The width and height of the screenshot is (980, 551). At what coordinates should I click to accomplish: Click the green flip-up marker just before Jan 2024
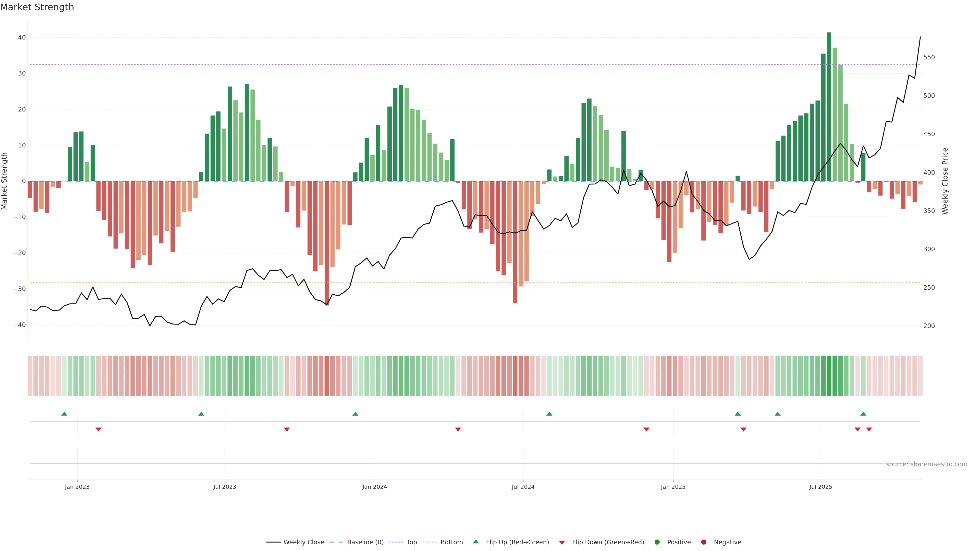(x=355, y=414)
